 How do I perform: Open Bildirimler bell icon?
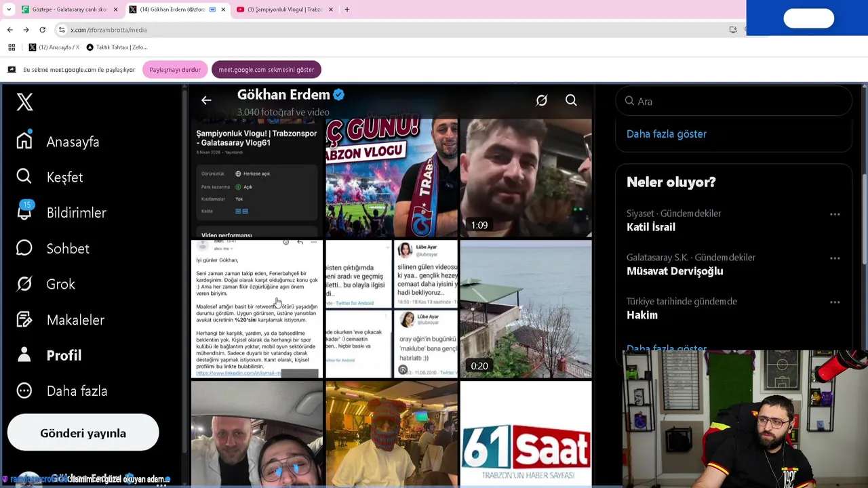24,211
